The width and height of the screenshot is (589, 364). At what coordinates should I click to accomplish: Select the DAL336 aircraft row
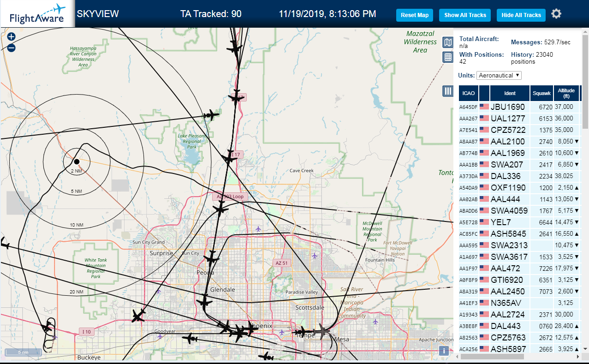point(519,176)
